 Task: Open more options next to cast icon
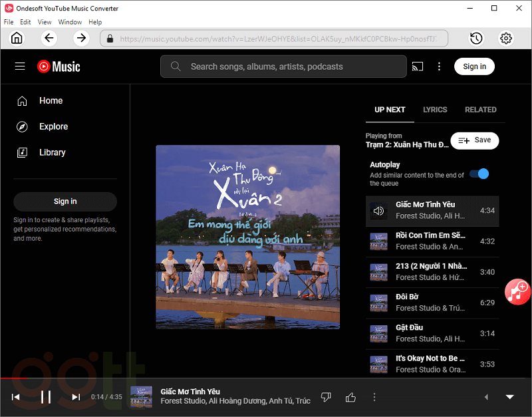439,67
